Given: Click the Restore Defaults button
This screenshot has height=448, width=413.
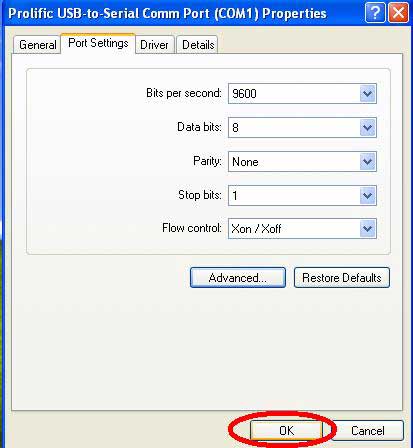Looking at the screenshot, I should click(x=342, y=278).
